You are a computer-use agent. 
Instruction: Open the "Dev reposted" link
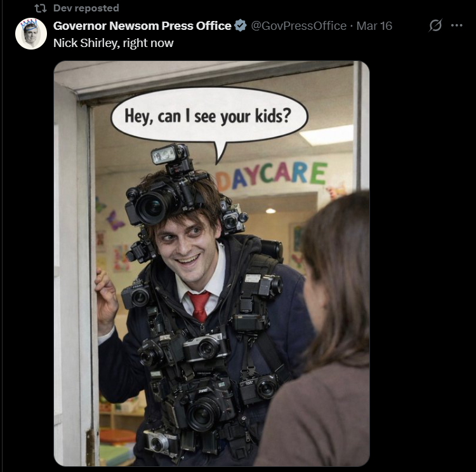[x=86, y=8]
